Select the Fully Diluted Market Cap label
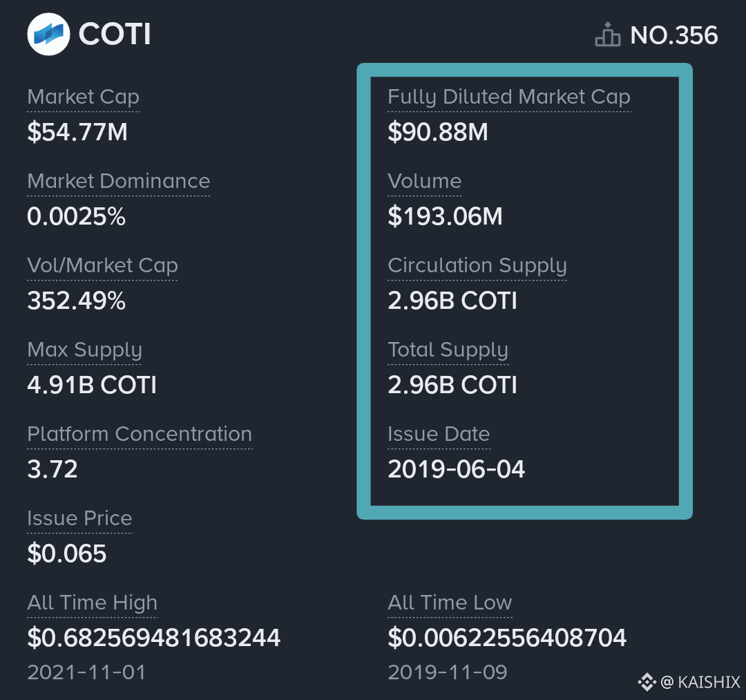Viewport: 746px width, 700px height. tap(509, 97)
